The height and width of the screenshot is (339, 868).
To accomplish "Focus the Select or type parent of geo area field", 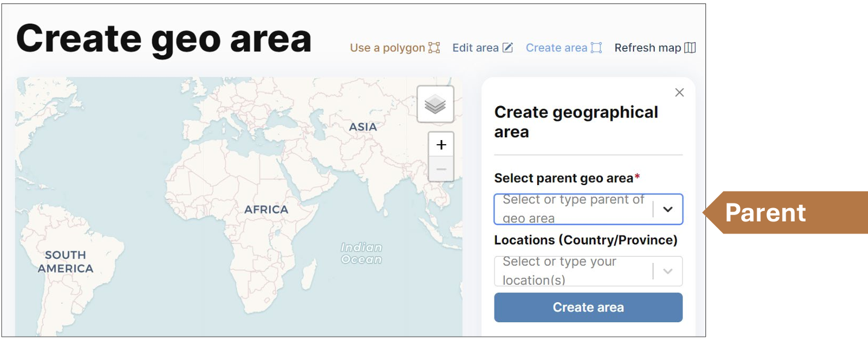I will [573, 209].
